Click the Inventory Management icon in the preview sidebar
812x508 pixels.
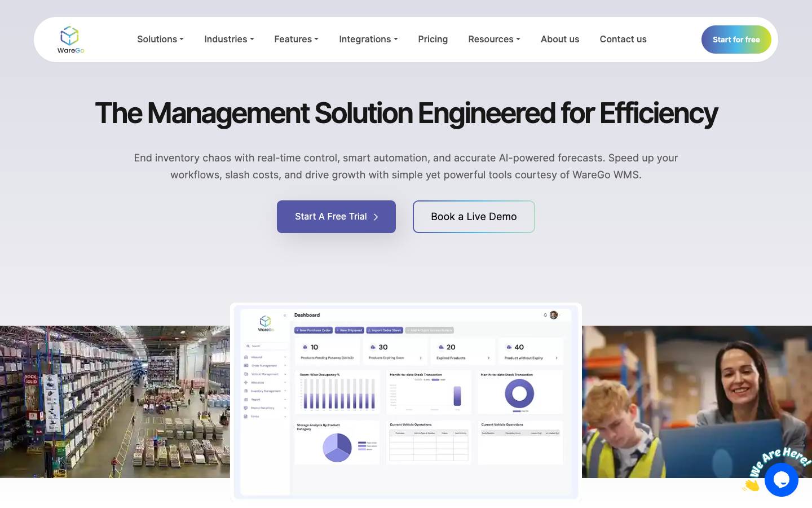coord(246,391)
